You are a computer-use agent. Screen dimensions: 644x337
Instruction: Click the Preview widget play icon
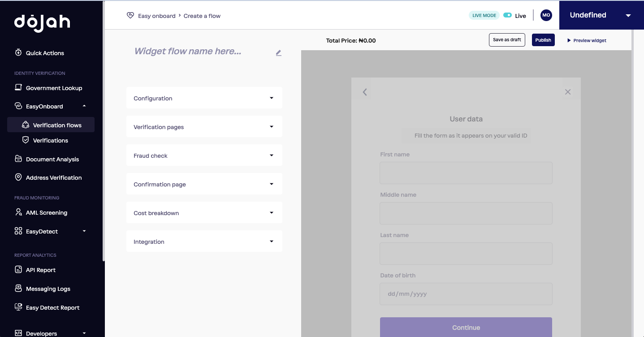pos(569,40)
